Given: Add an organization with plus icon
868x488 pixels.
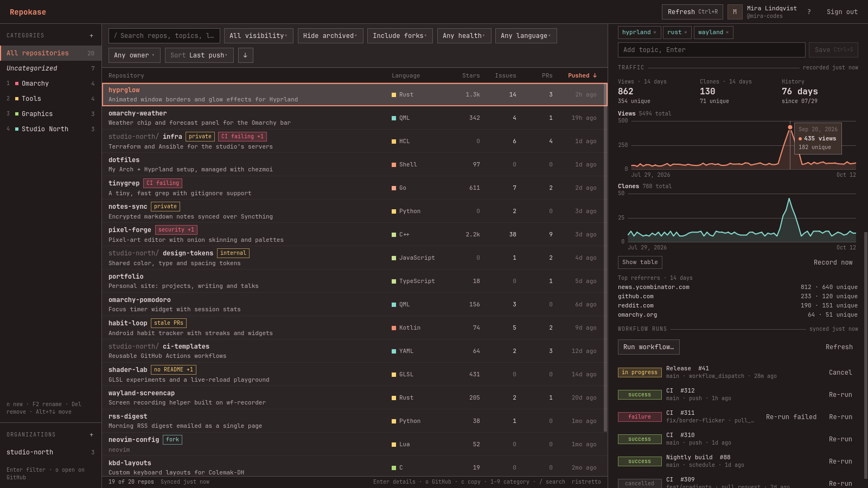Looking at the screenshot, I should (x=91, y=435).
